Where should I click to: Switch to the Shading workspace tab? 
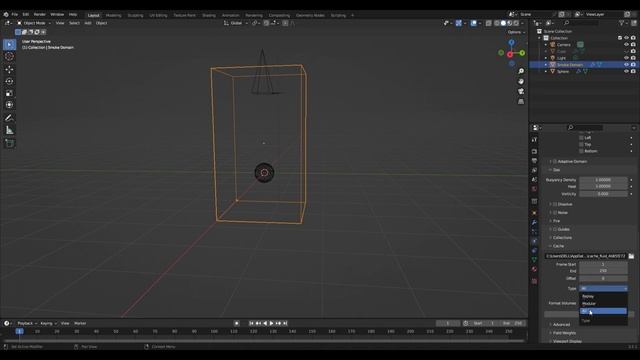(x=209, y=16)
